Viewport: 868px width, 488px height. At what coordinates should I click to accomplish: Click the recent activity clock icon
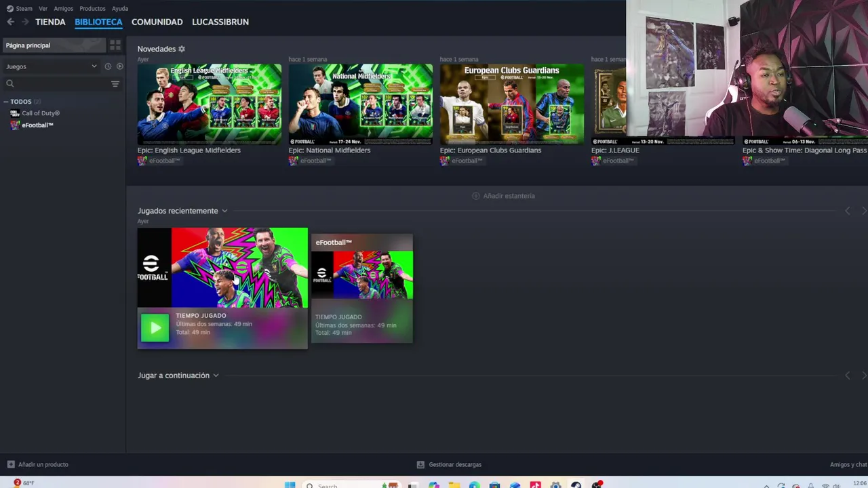tap(108, 66)
